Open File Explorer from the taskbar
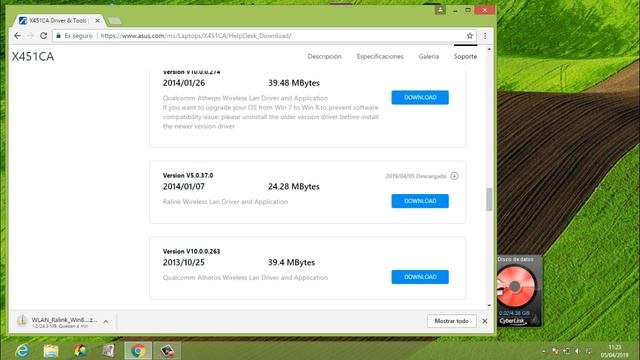 tap(51, 351)
